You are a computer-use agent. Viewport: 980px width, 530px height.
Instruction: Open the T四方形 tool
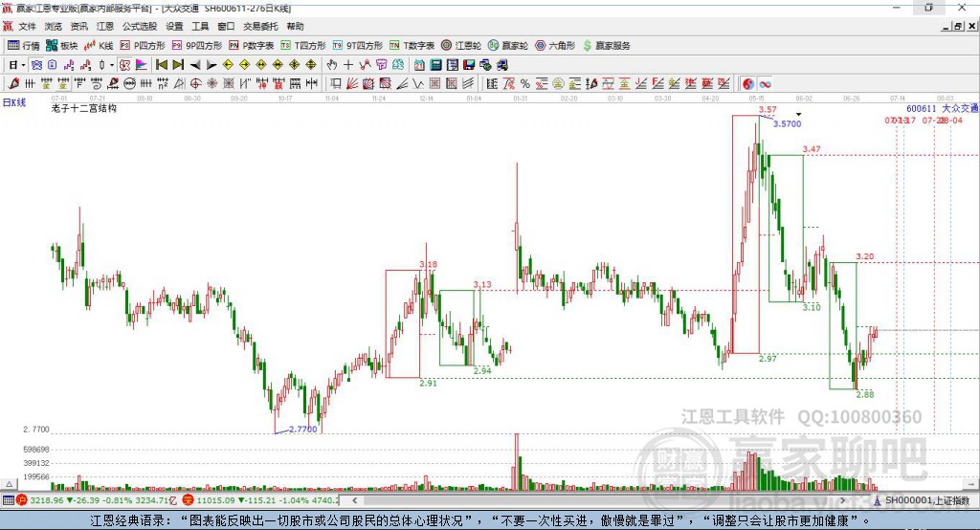(303, 46)
